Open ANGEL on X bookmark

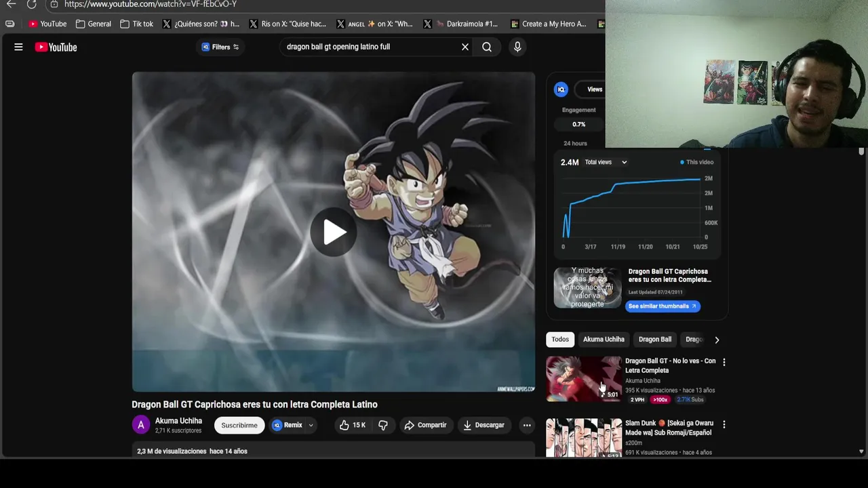(374, 24)
